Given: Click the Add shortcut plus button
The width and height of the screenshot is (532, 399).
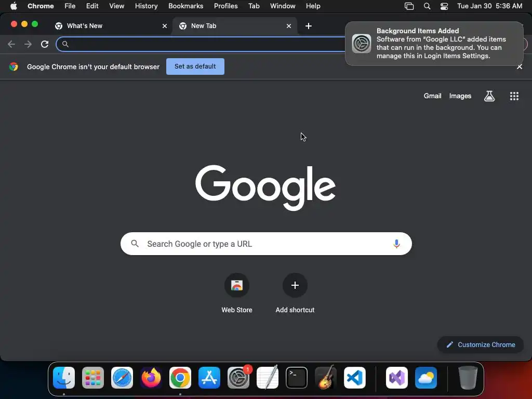Looking at the screenshot, I should (295, 285).
